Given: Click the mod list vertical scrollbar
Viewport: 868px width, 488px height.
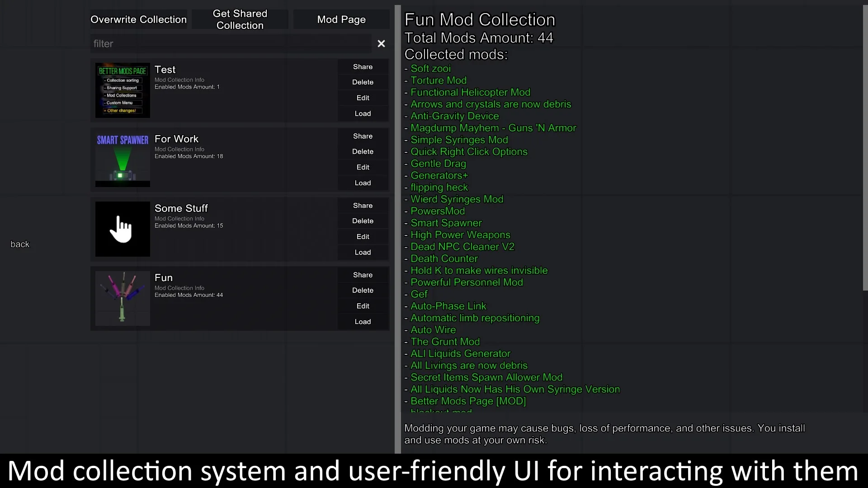Looking at the screenshot, I should coord(865,148).
